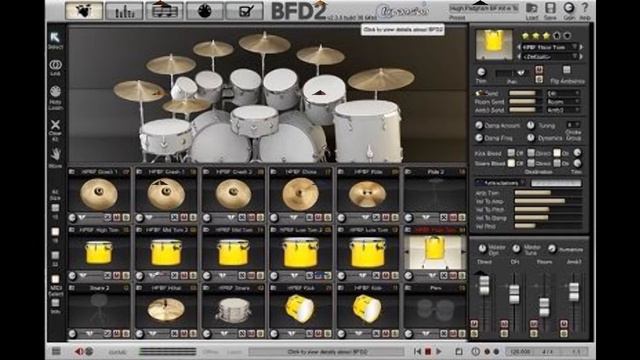
Task: Click the HPBF High Tom slot pan marker
Action: tap(83, 276)
